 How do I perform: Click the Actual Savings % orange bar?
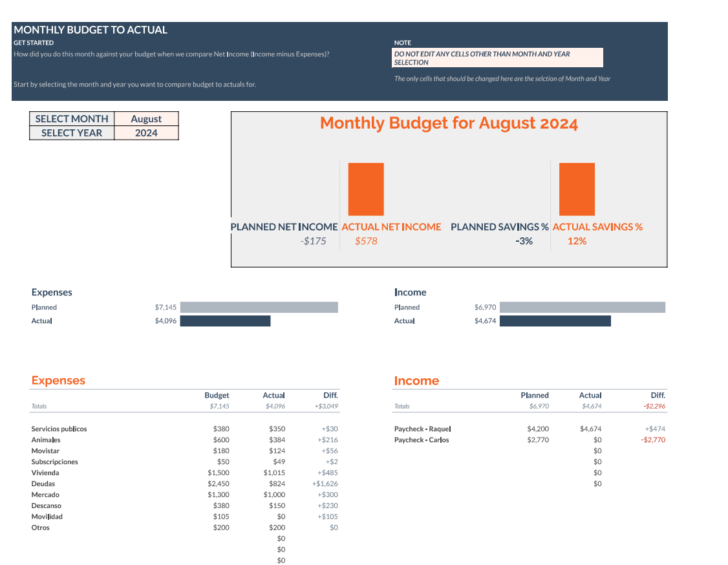[x=577, y=189]
